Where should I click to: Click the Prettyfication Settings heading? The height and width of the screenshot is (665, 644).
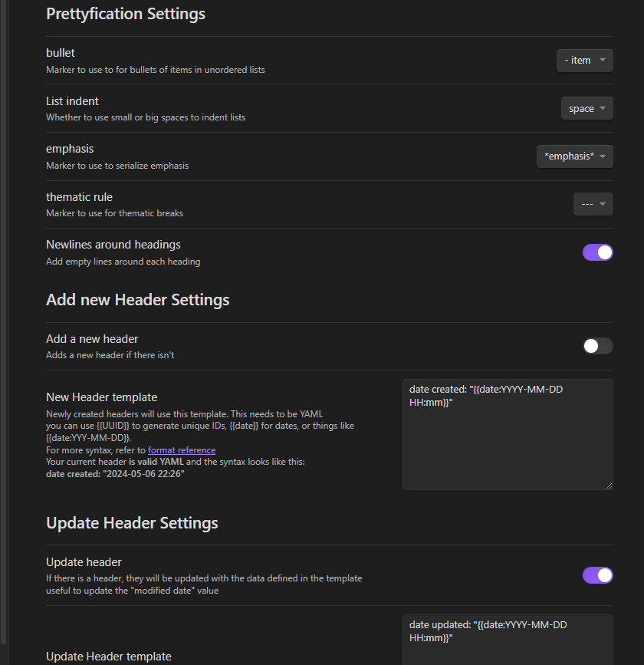pyautogui.click(x=126, y=14)
